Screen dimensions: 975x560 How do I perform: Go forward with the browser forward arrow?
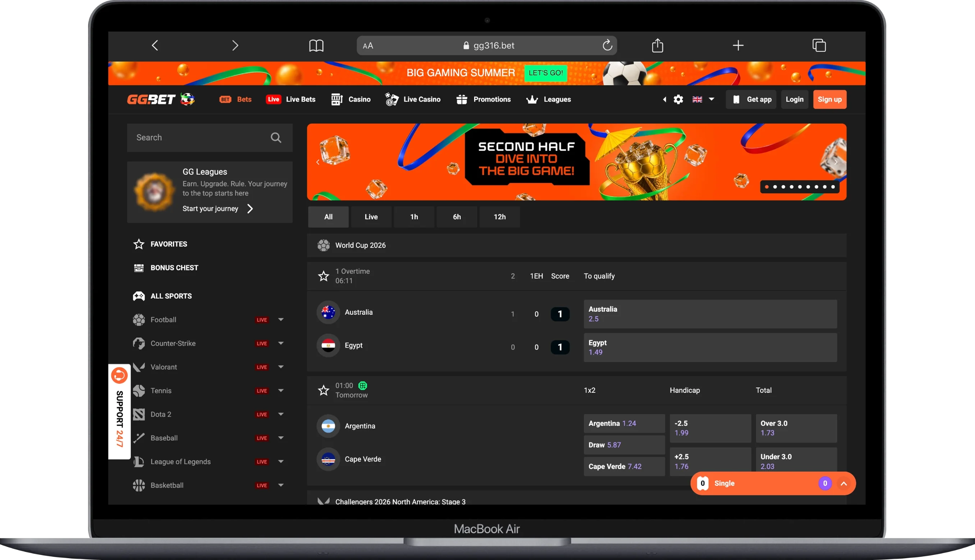pos(235,45)
